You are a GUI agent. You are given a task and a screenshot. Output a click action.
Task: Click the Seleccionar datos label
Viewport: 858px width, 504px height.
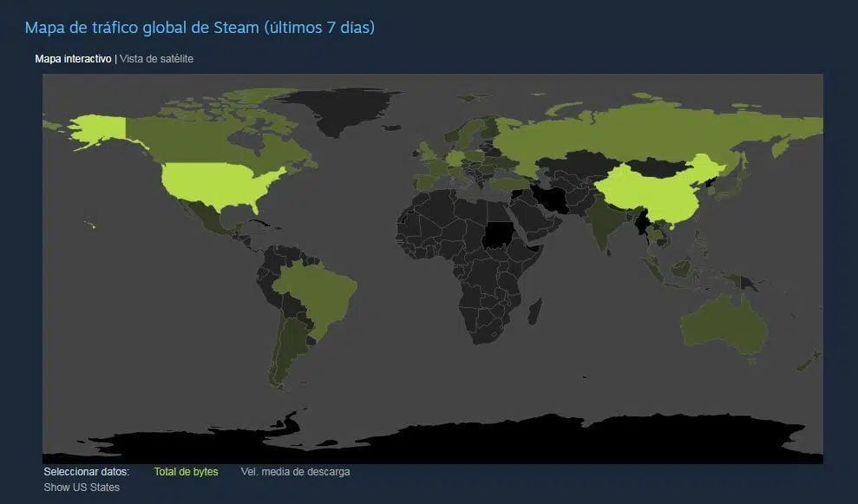tap(87, 472)
